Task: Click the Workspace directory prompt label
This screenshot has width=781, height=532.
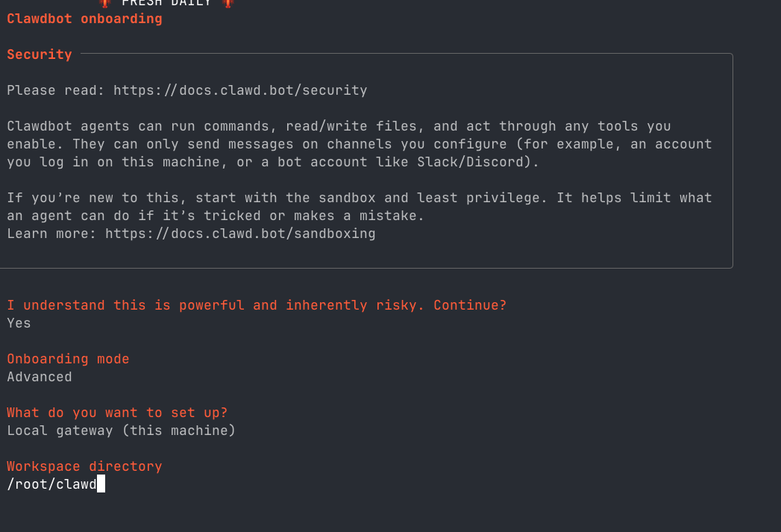Action: click(84, 466)
